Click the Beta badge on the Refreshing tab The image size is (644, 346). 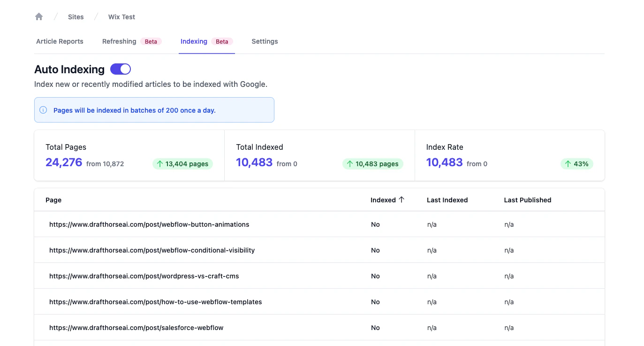pos(151,41)
